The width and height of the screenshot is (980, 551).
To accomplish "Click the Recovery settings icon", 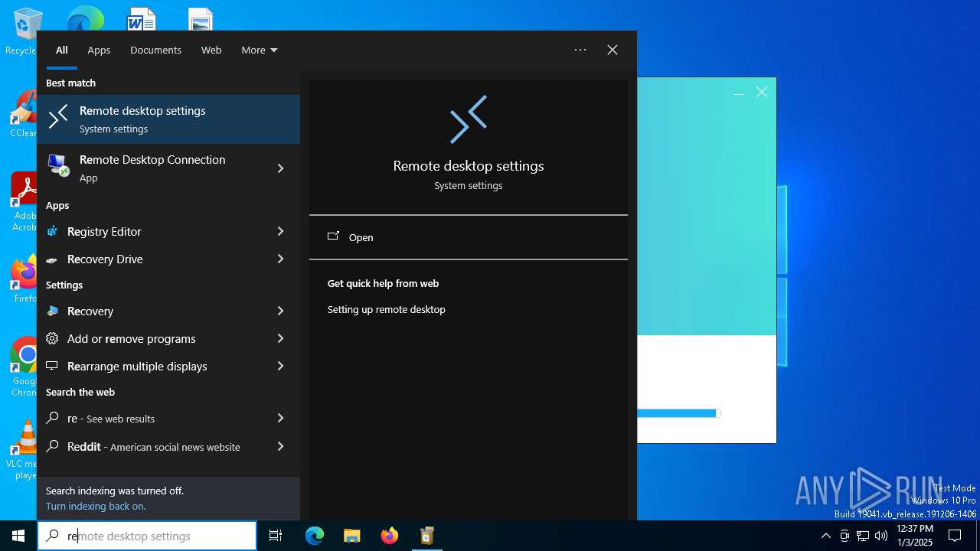I will tap(52, 311).
